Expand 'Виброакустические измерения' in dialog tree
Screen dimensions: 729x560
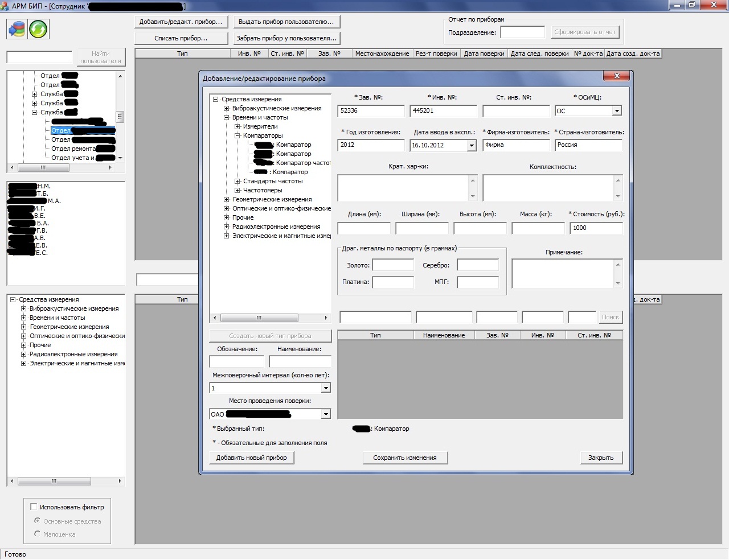point(226,108)
